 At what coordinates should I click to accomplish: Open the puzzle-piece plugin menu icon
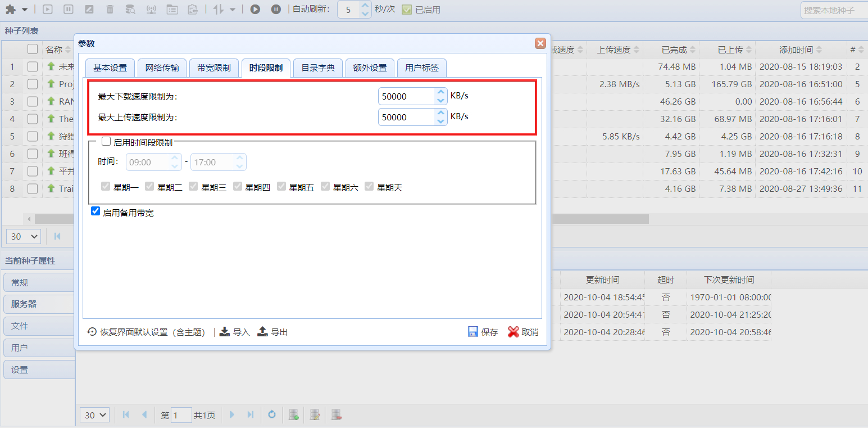pyautogui.click(x=10, y=10)
